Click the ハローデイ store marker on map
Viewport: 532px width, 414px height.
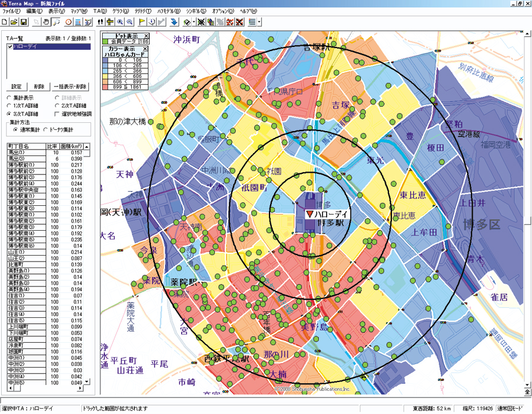pos(309,214)
